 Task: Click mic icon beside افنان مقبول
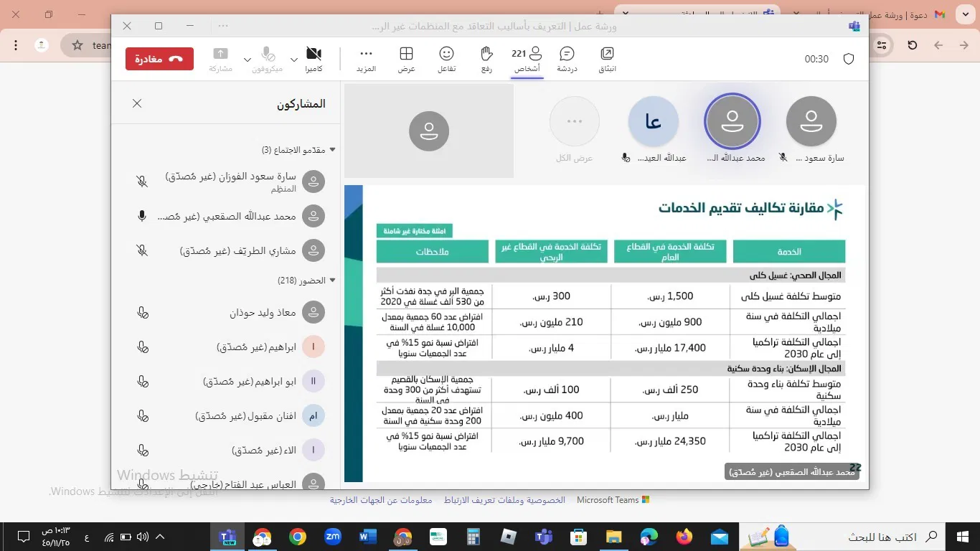point(142,415)
